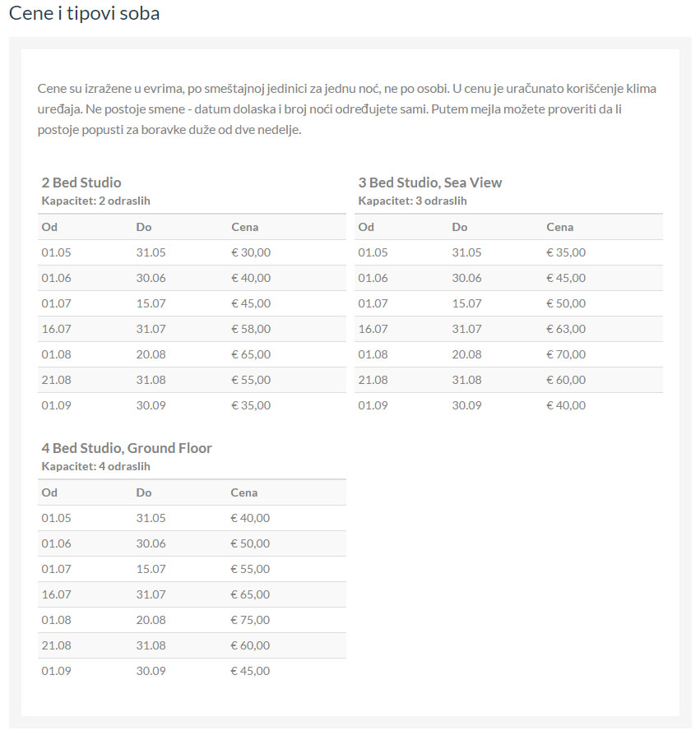Click "Kapacitet: 4 odraslih" capacity label

pyautogui.click(x=95, y=466)
